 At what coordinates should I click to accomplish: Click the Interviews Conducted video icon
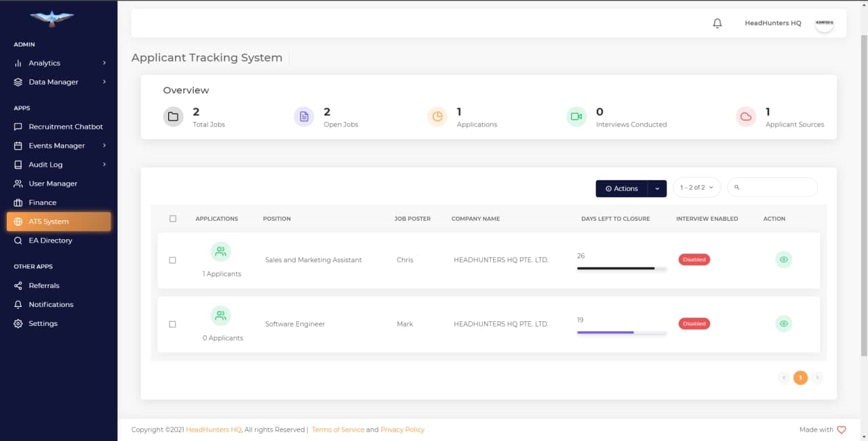[576, 117]
